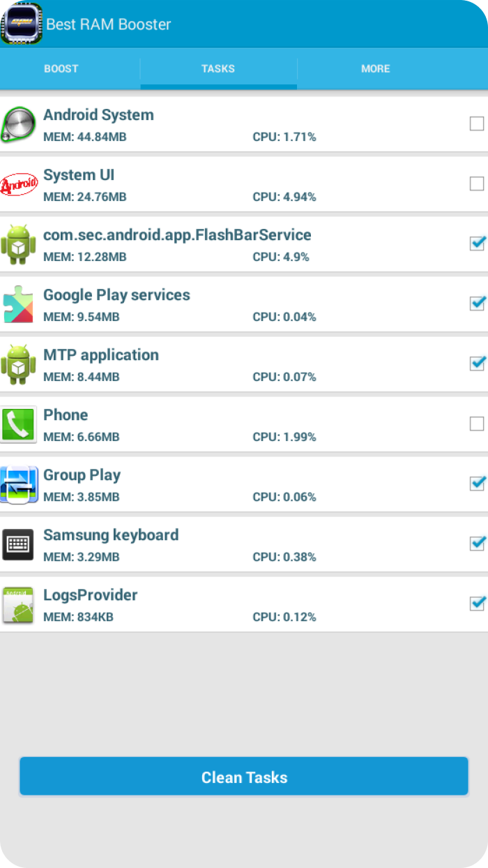The width and height of the screenshot is (488, 868).
Task: Click the MTP application icon
Action: pos(18,365)
